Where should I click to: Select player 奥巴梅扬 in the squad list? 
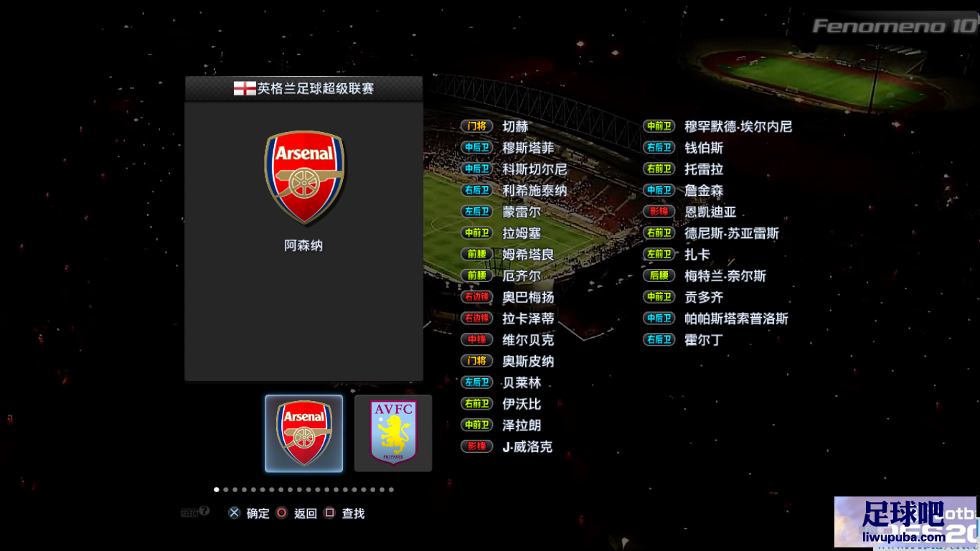click(x=528, y=297)
